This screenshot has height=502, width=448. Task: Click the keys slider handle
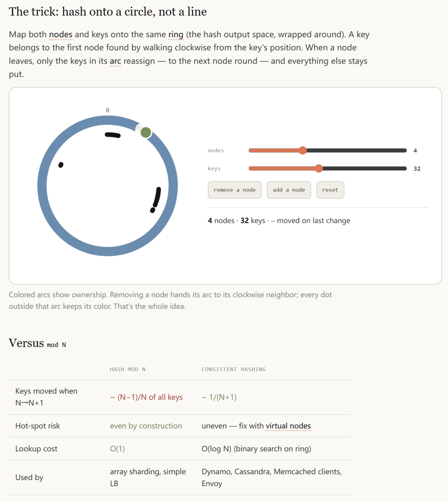pyautogui.click(x=319, y=168)
